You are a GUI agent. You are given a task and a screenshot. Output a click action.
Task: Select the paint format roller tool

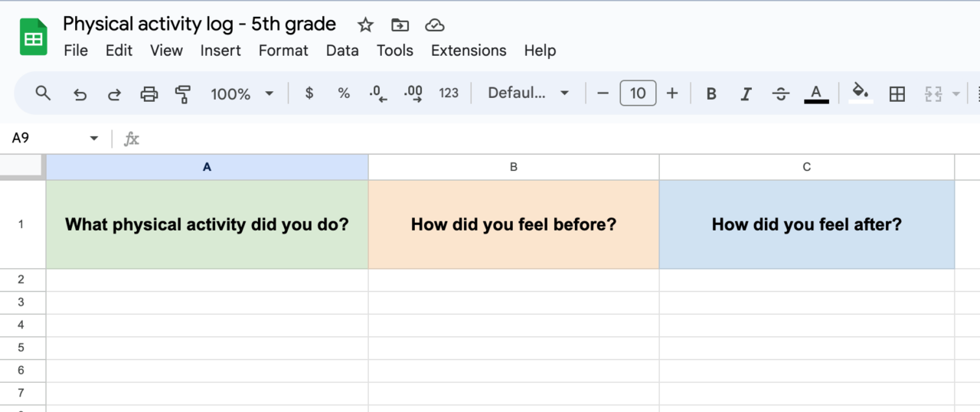click(x=183, y=93)
